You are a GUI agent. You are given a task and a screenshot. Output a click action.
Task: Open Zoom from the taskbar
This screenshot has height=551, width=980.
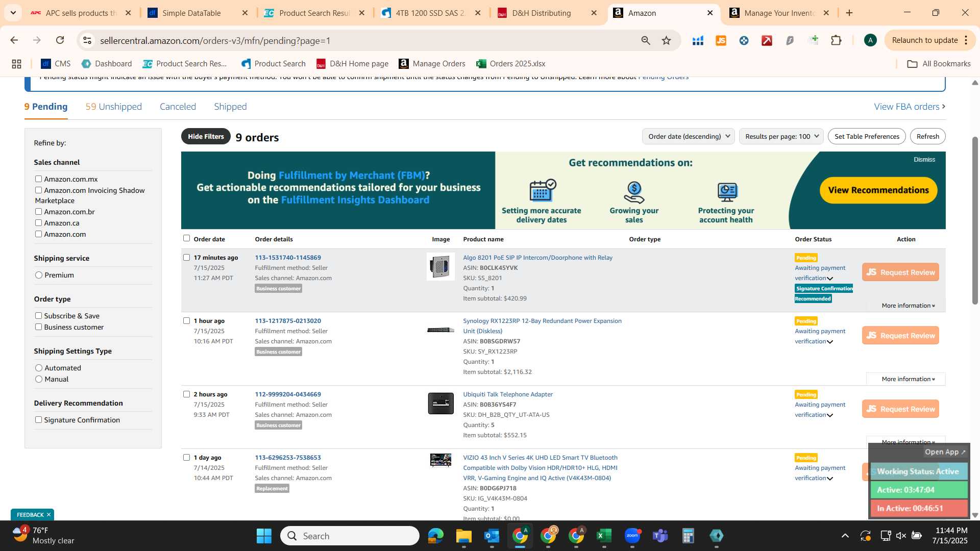(632, 536)
